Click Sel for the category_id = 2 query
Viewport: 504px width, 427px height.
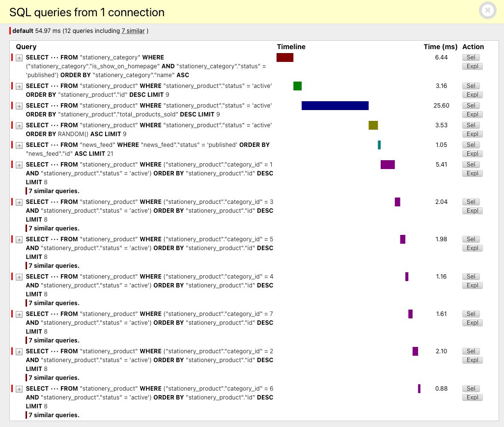(471, 351)
